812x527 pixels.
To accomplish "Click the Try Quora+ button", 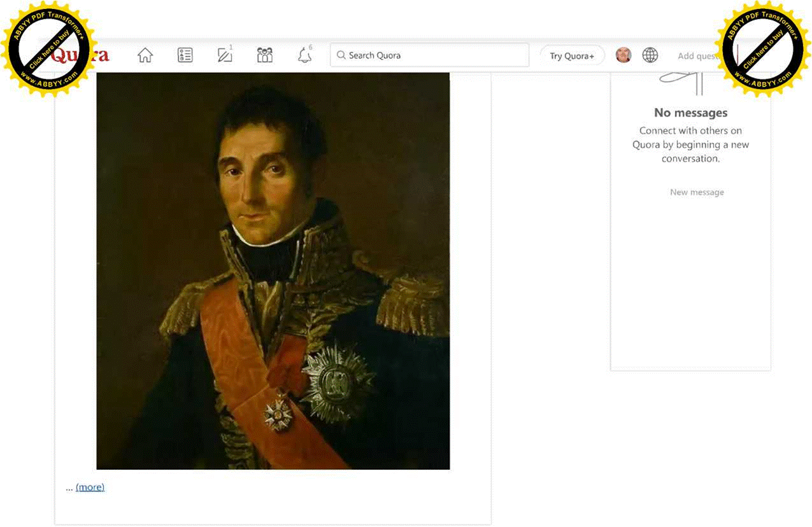I will coord(572,56).
